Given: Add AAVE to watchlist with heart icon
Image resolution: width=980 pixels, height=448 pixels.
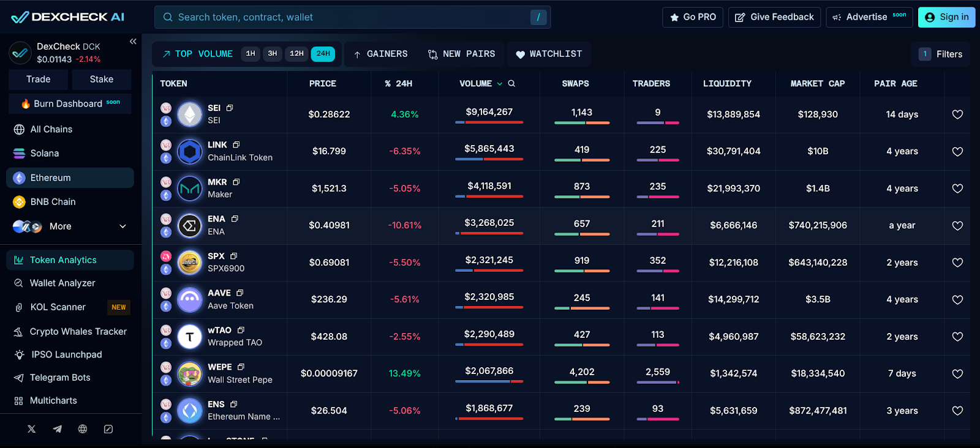Looking at the screenshot, I should tap(957, 300).
